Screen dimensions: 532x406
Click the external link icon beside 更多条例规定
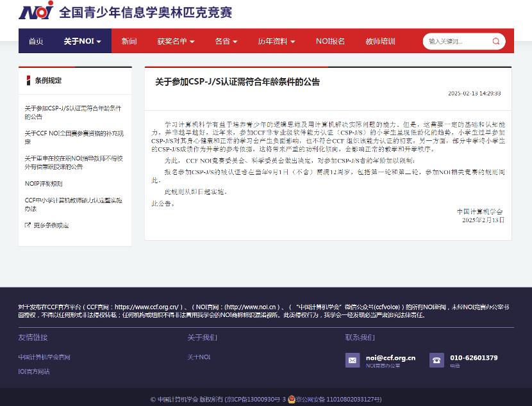point(28,225)
